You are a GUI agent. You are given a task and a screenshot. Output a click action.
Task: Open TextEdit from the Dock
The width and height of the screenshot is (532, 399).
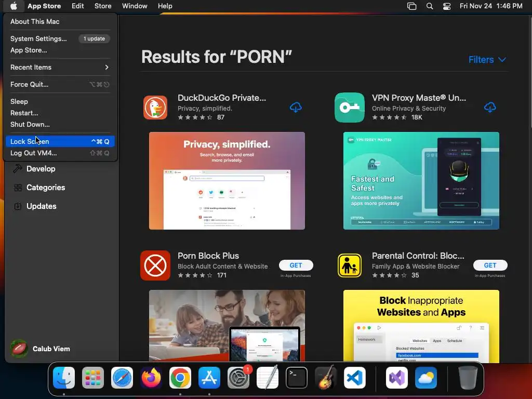(x=268, y=378)
